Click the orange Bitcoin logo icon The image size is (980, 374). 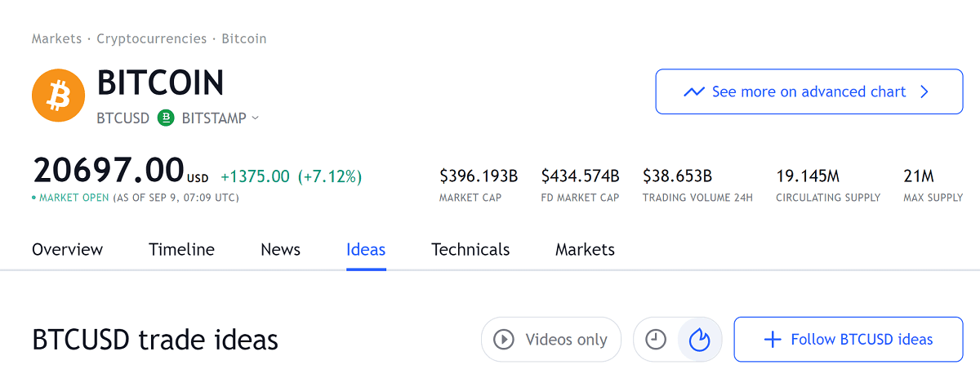click(x=58, y=96)
